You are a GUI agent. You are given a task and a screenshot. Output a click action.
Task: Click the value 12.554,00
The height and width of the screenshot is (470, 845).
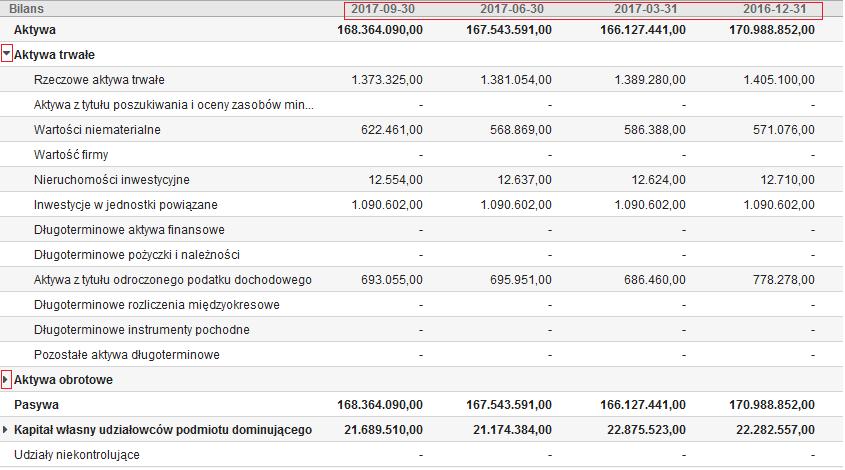click(x=396, y=179)
